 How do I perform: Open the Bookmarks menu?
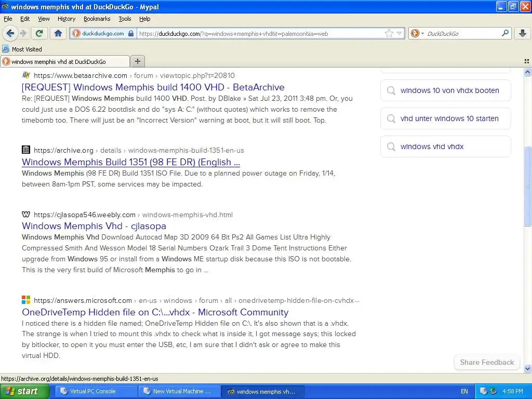[x=97, y=19]
